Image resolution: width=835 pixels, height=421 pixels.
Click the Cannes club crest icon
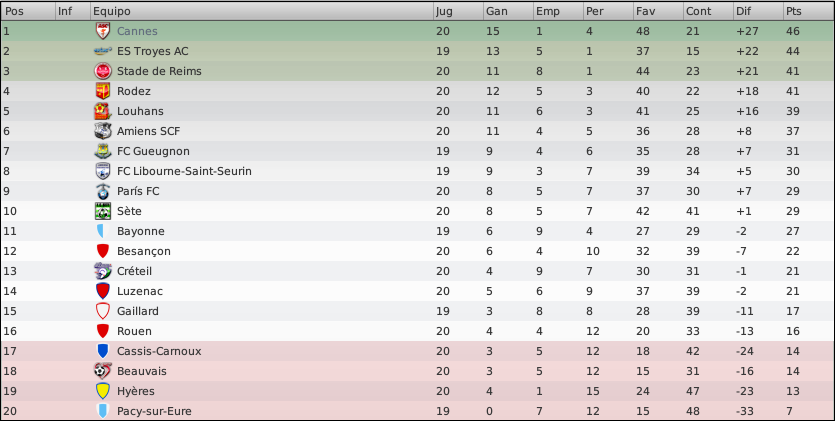pos(103,31)
